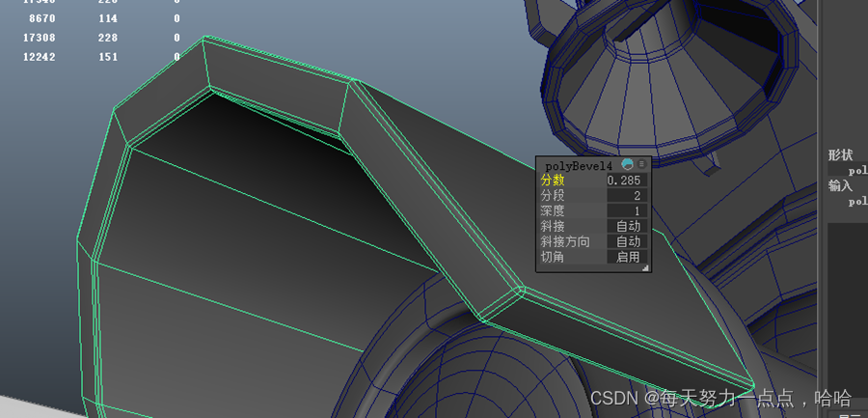Open the 斜接 dropdown set to 自动
Screen dimensions: 868x418
coord(627,226)
